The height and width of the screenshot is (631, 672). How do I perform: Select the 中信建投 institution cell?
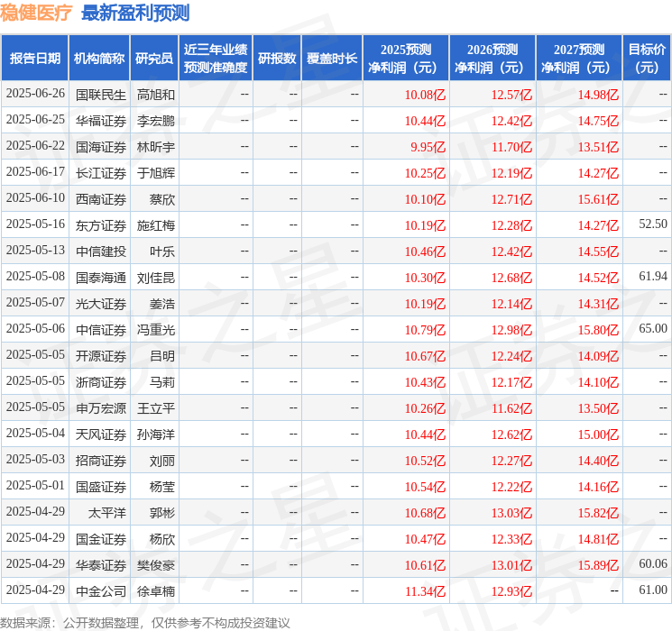pos(101,251)
